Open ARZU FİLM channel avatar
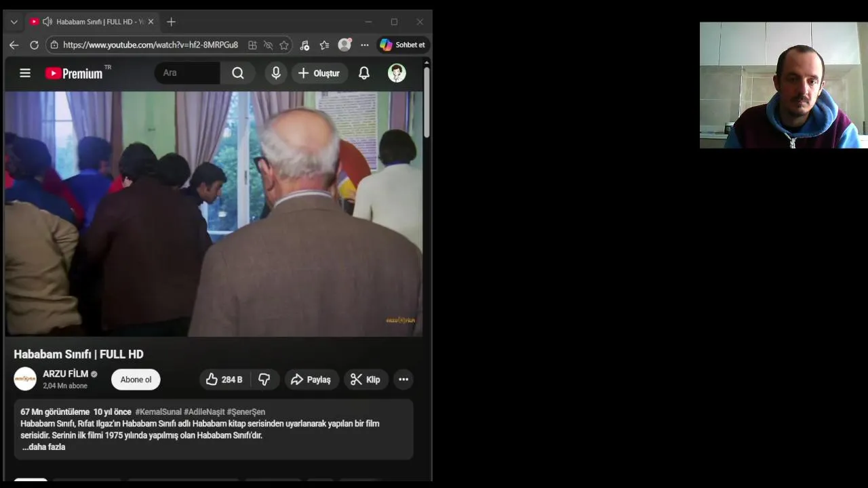Image resolution: width=868 pixels, height=488 pixels. [25, 379]
